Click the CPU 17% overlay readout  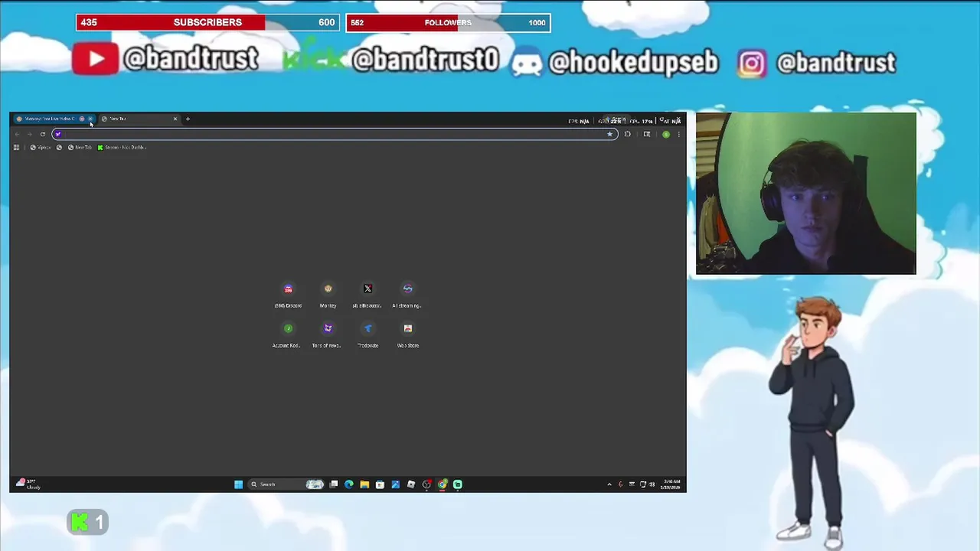(x=641, y=121)
